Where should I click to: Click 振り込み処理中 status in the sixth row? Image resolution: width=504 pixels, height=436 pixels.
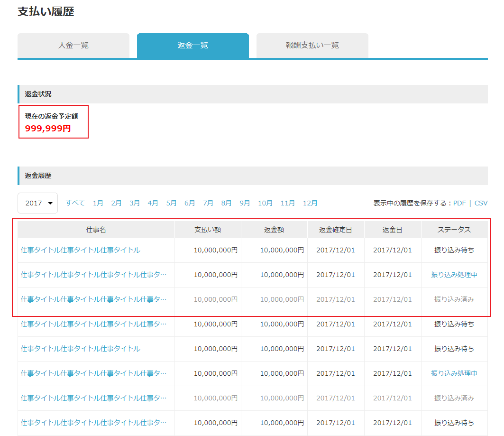[454, 373]
